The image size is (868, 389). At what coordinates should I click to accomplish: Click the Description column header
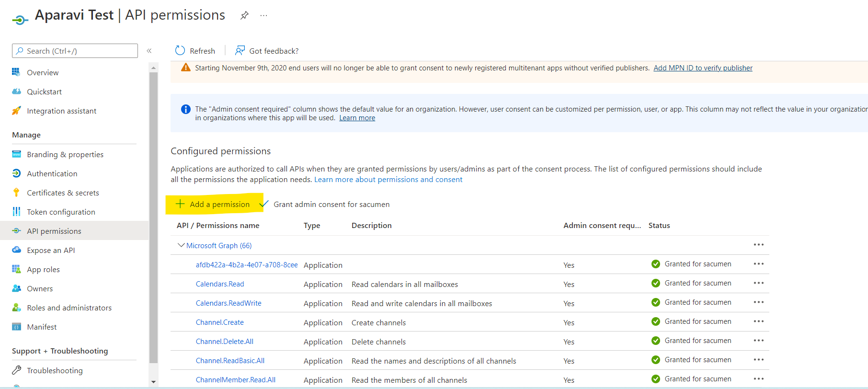point(372,225)
